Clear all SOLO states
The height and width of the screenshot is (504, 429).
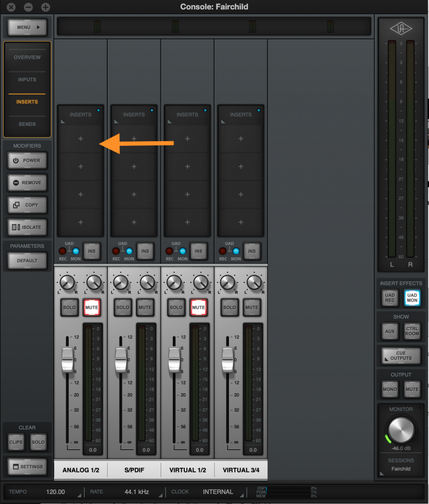pyautogui.click(x=38, y=442)
